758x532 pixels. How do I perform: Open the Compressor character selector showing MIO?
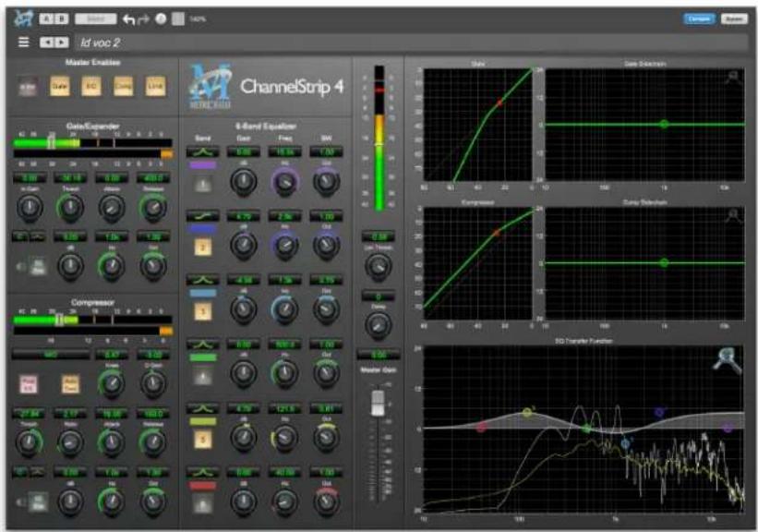pyautogui.click(x=51, y=355)
